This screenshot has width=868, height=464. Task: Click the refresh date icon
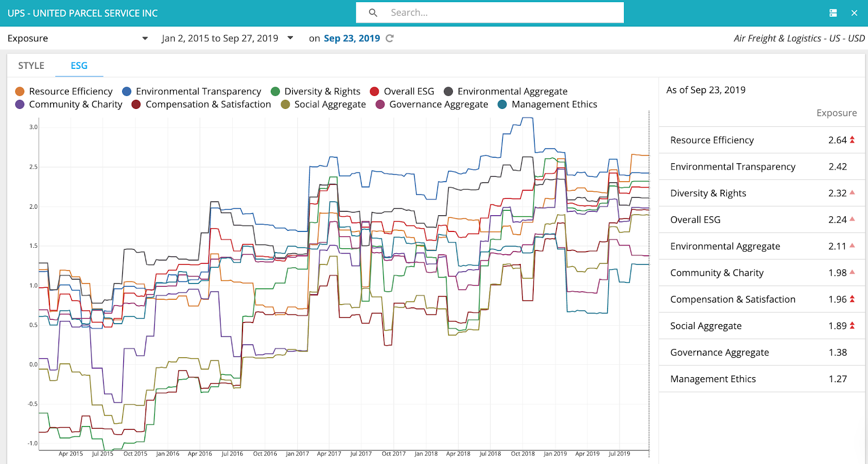[390, 38]
